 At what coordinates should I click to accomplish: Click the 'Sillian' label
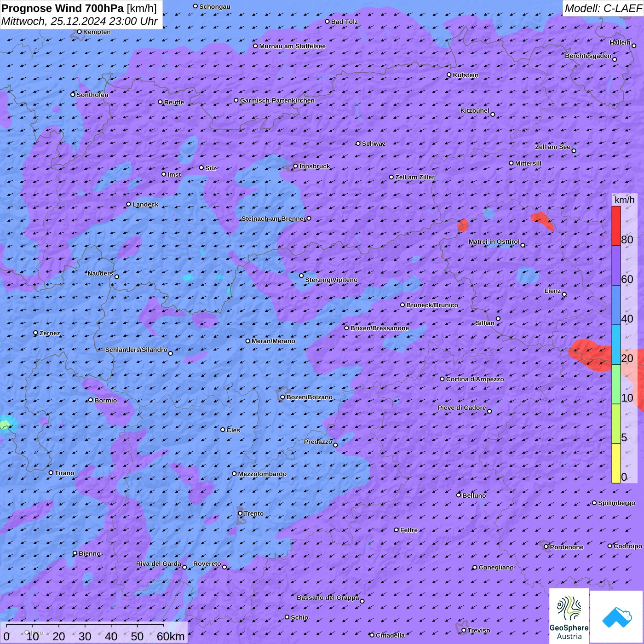click(x=485, y=323)
